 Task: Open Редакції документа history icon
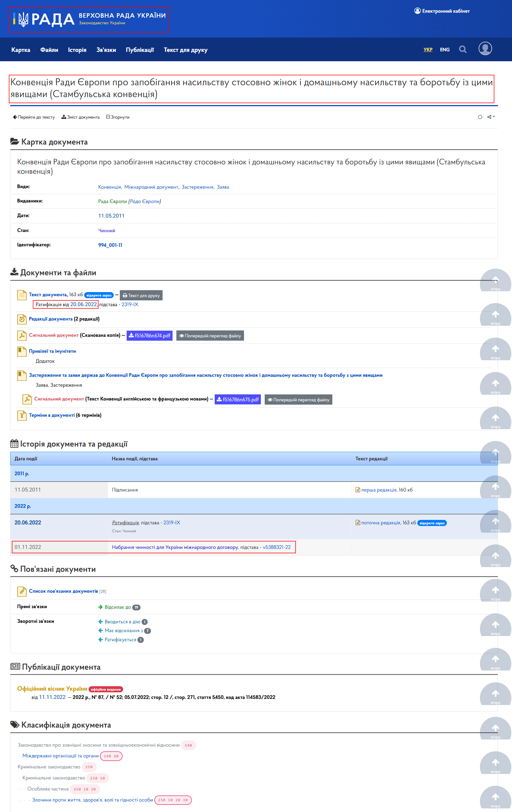pyautogui.click(x=22, y=319)
